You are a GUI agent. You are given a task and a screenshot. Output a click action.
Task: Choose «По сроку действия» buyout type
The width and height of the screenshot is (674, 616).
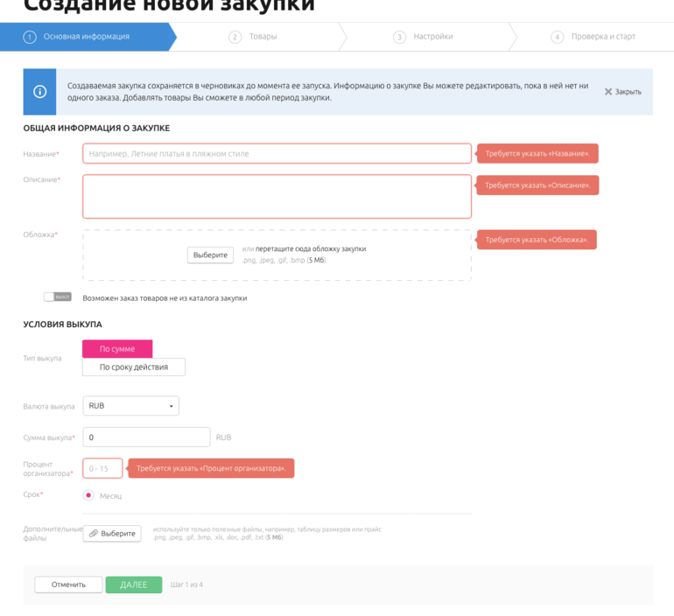coord(133,367)
